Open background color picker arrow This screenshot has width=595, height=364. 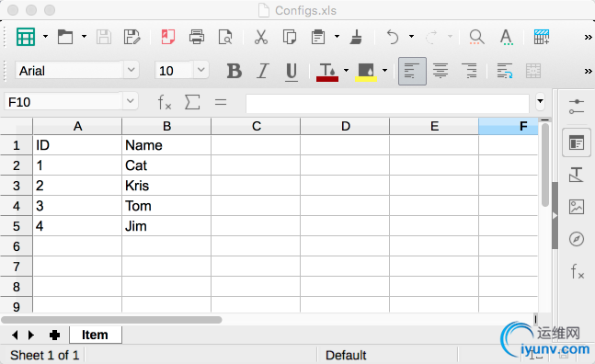(x=384, y=70)
